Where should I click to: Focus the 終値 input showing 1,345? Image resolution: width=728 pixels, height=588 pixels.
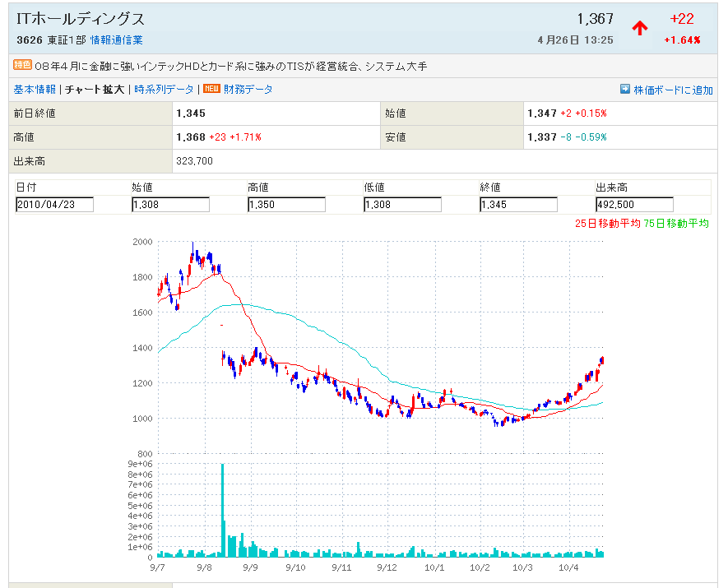[518, 205]
